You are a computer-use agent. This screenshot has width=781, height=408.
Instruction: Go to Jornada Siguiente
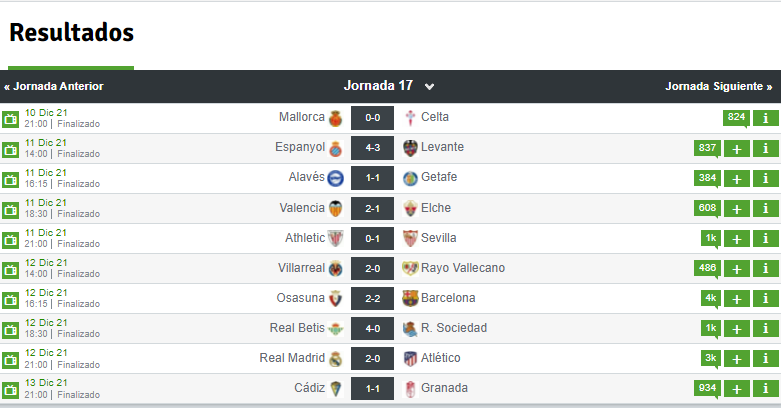(719, 86)
